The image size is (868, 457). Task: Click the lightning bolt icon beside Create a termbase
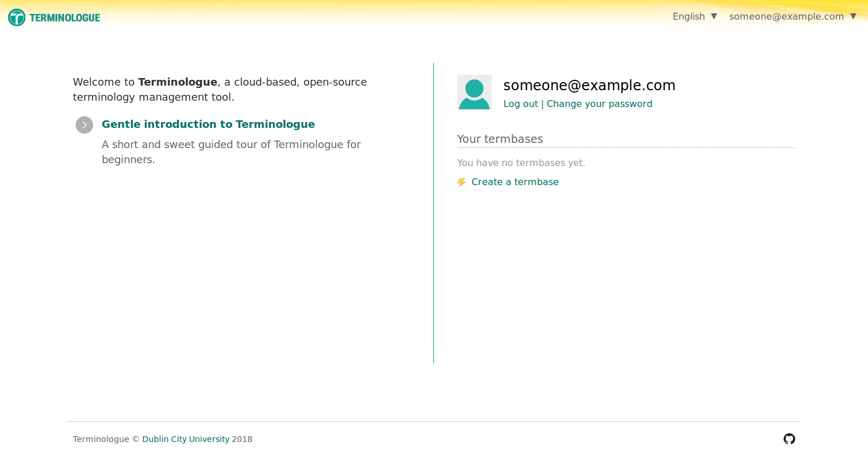pos(461,182)
